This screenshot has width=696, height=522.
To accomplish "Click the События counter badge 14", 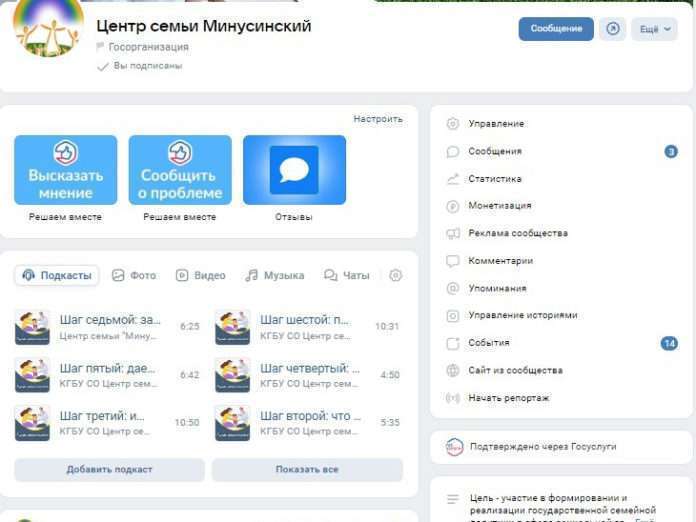I will 669,343.
